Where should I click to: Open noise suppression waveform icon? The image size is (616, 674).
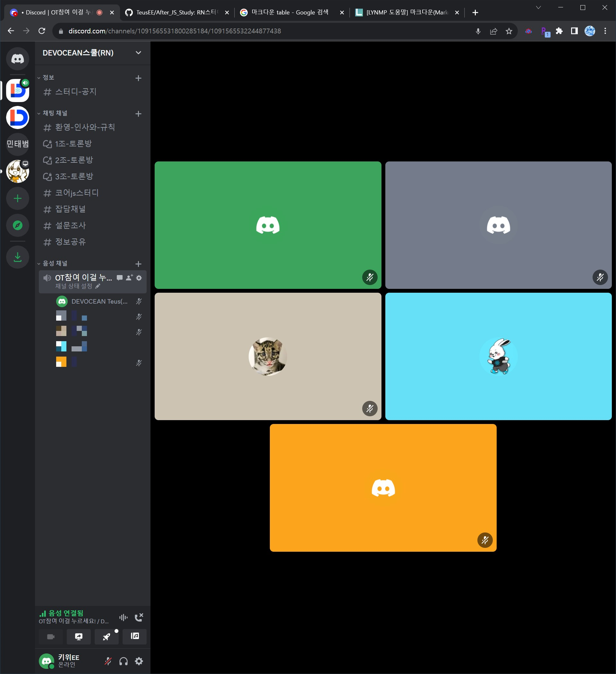point(123,617)
